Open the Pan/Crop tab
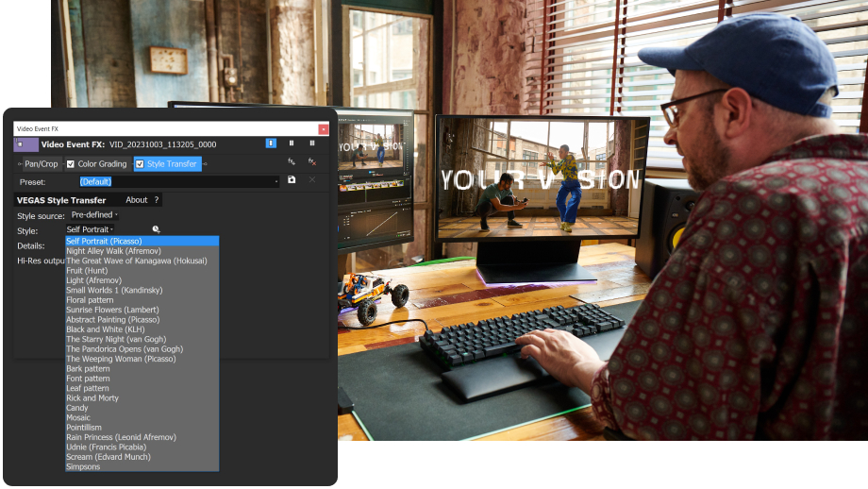 pyautogui.click(x=41, y=164)
